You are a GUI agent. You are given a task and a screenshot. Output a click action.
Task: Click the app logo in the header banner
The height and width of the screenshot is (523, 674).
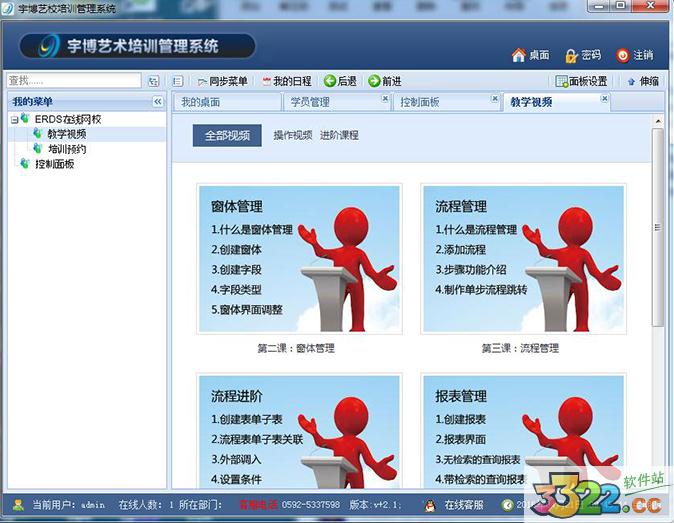(49, 46)
